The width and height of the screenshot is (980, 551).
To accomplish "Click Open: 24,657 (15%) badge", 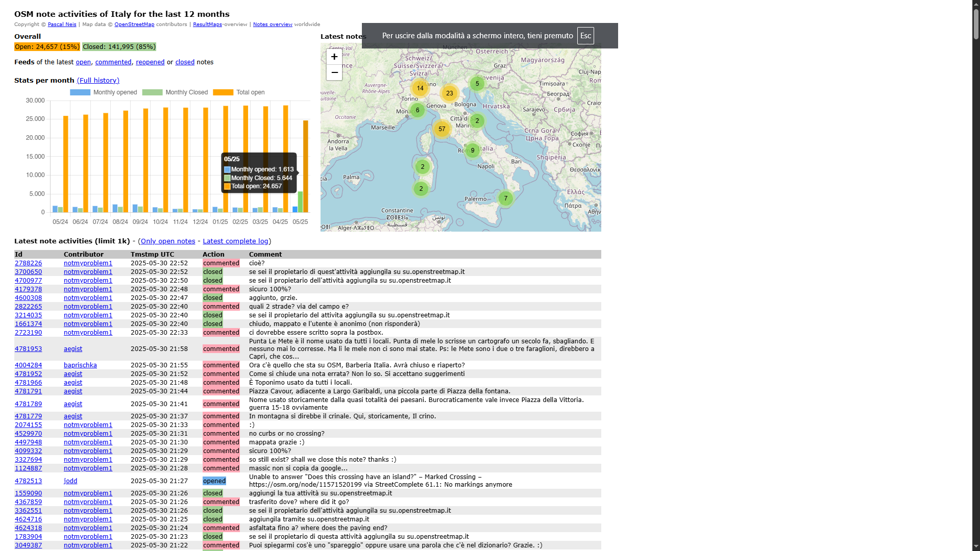I will tap(47, 47).
